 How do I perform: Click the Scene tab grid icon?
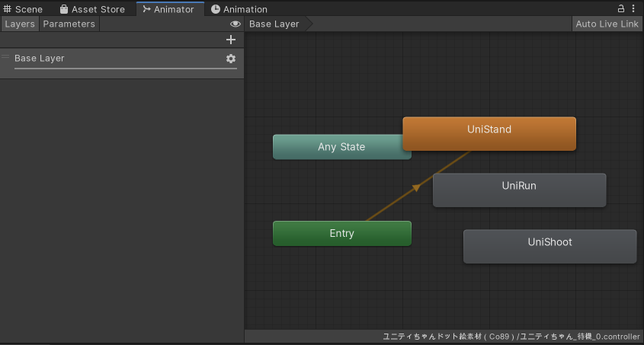tap(8, 8)
